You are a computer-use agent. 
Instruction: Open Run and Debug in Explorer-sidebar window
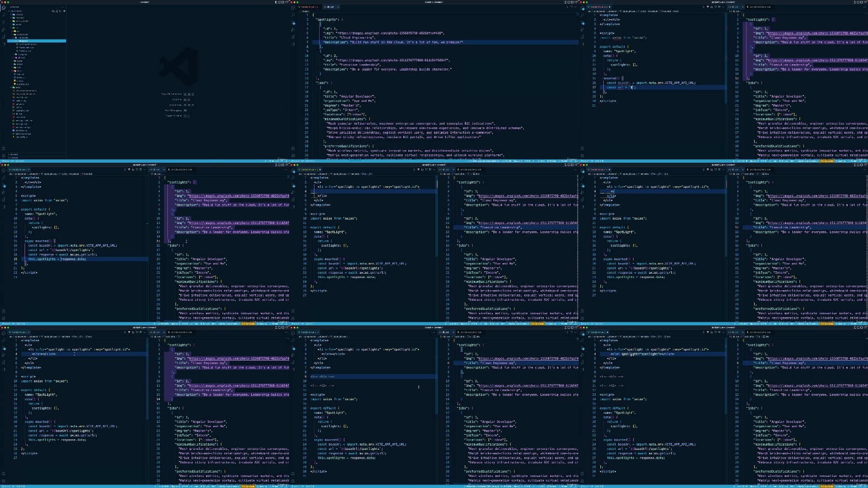pyautogui.click(x=4, y=29)
